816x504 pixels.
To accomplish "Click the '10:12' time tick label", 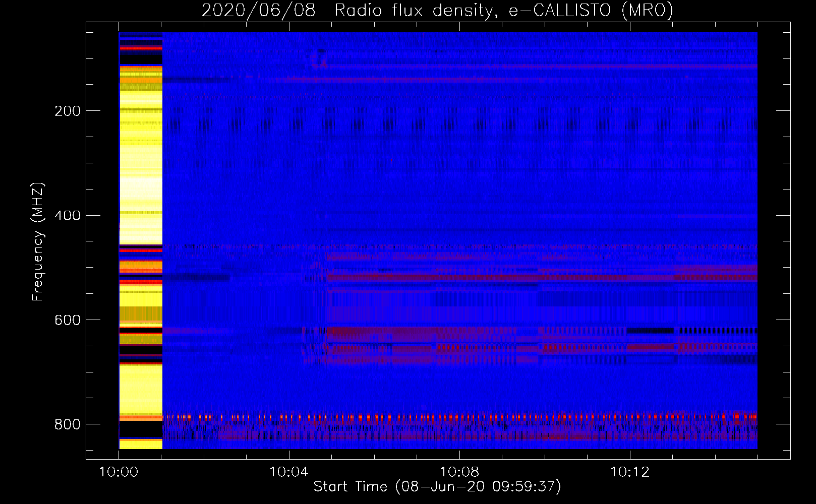I will [x=630, y=472].
